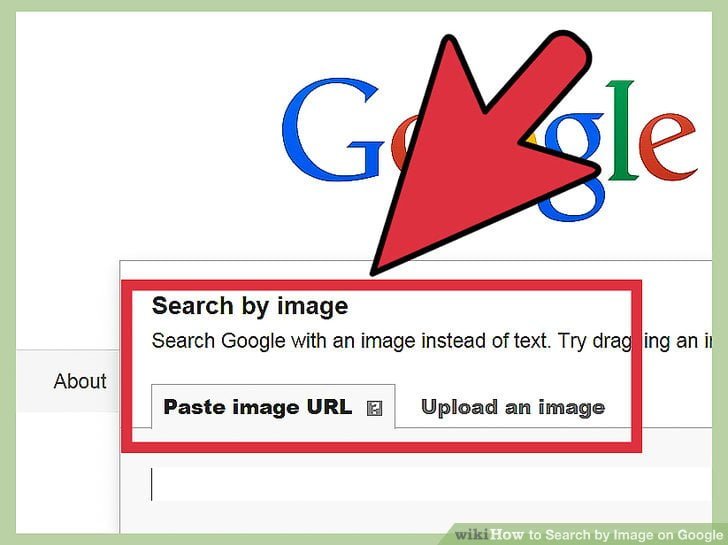This screenshot has height=545, width=728.
Task: Click the word Google in the description text
Action: tap(253, 341)
